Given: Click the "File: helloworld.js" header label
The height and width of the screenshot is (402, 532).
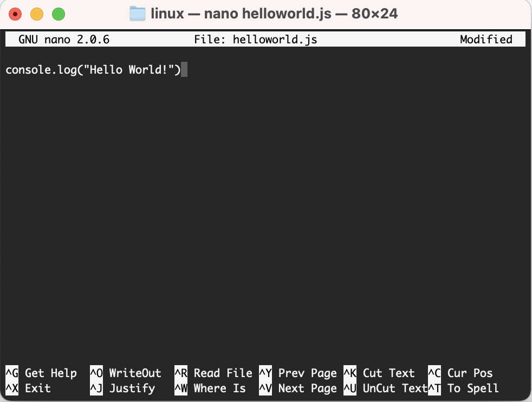Looking at the screenshot, I should point(256,40).
